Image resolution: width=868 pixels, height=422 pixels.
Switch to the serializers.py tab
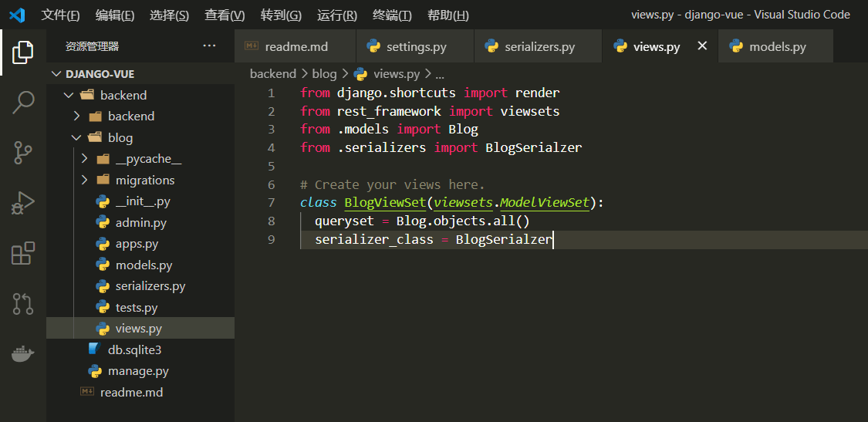point(538,46)
